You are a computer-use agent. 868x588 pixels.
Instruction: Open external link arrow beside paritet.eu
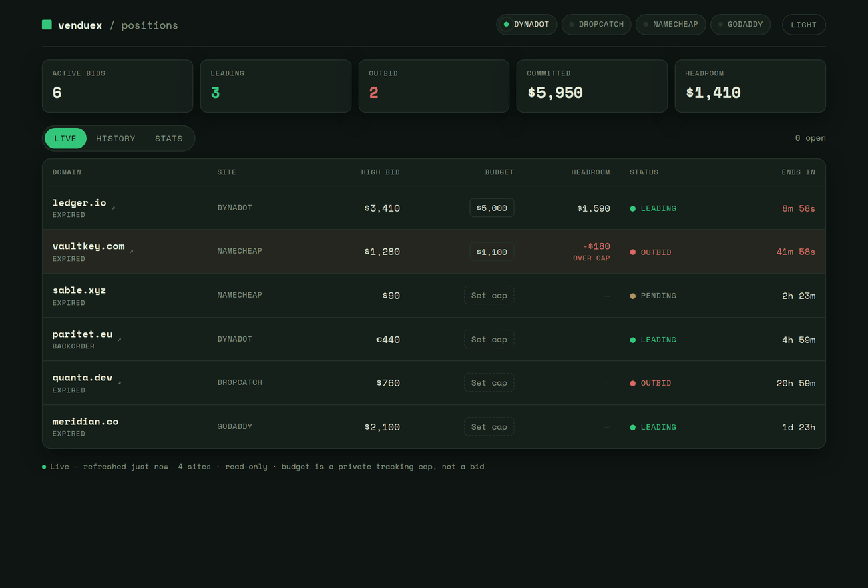coord(119,340)
